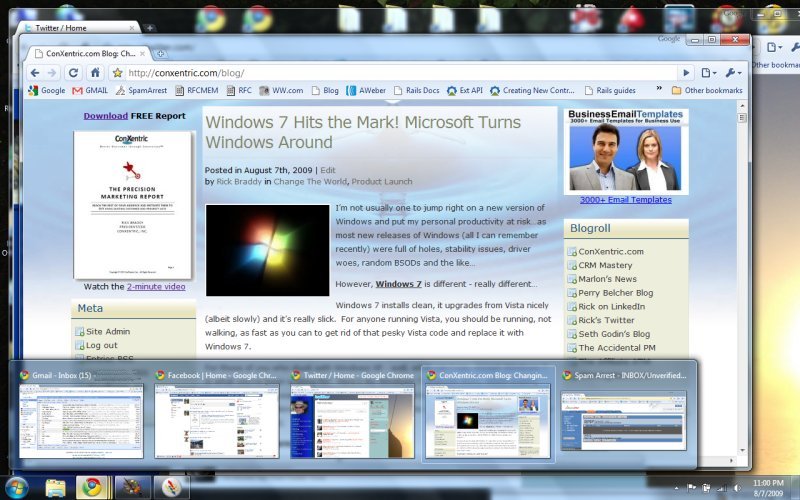Click the Edit link by the post date
This screenshot has height=500, width=800.
click(x=328, y=170)
